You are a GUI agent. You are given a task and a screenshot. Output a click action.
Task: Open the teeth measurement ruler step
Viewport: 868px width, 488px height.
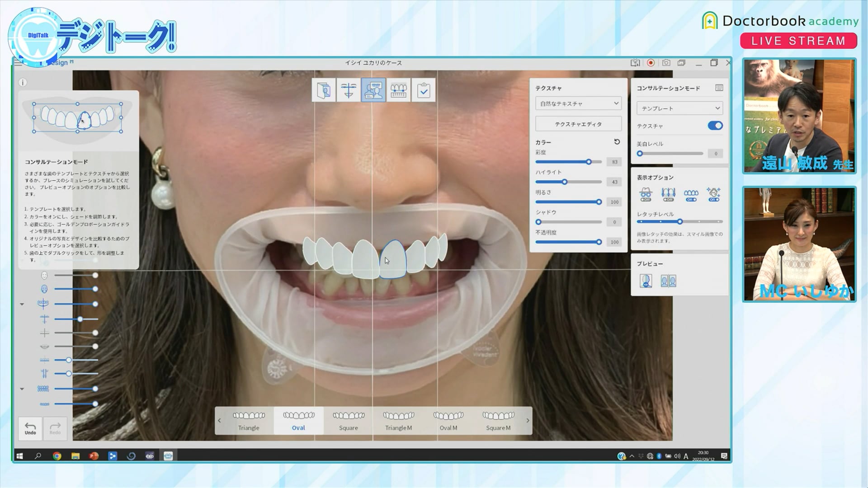tap(398, 90)
